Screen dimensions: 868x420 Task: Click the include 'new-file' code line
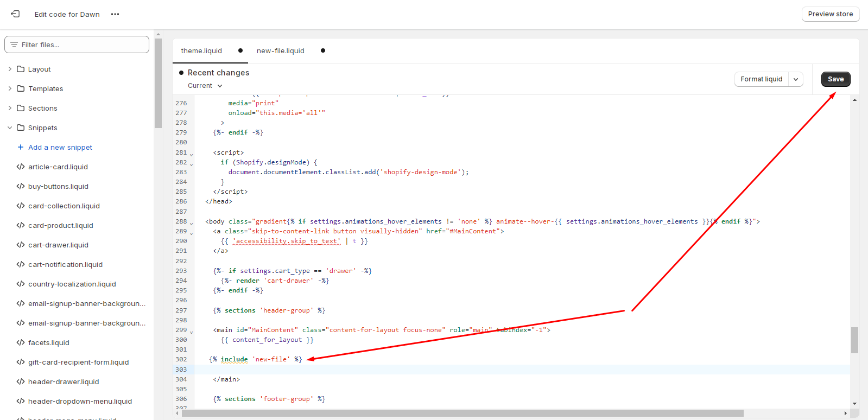click(x=256, y=359)
